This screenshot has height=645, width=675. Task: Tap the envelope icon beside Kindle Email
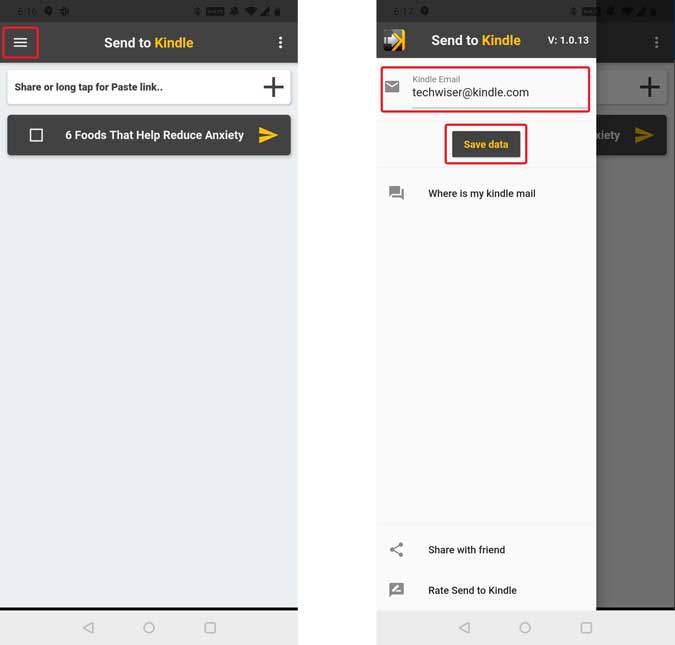tap(392, 87)
